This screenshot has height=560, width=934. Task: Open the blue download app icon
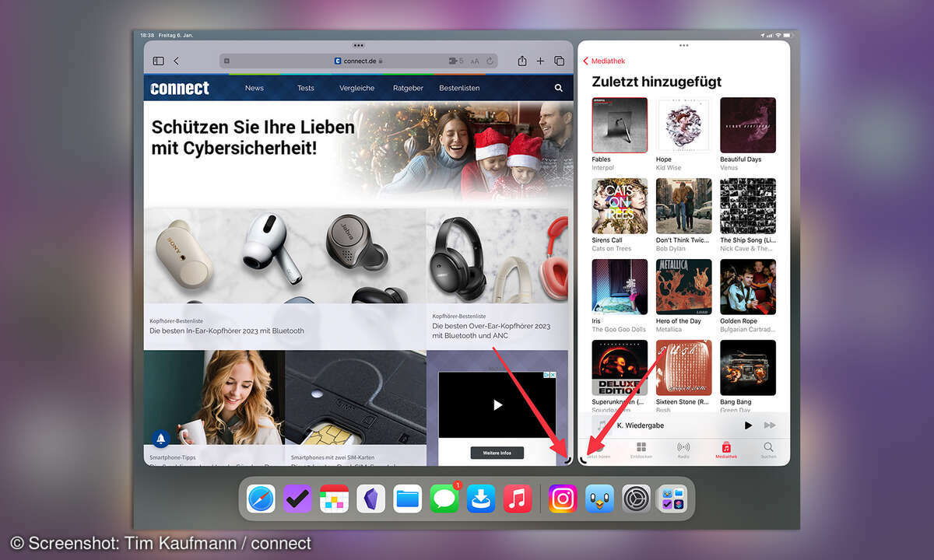[x=481, y=498]
